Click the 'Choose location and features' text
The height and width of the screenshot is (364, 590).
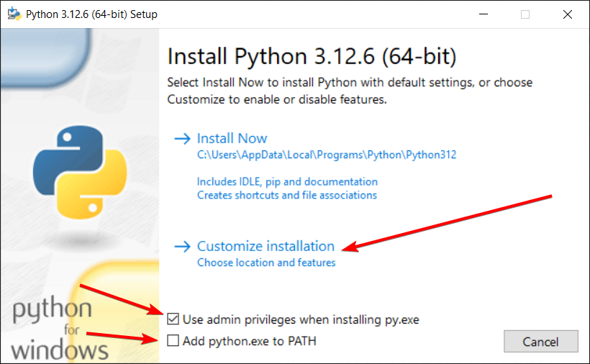coord(266,263)
